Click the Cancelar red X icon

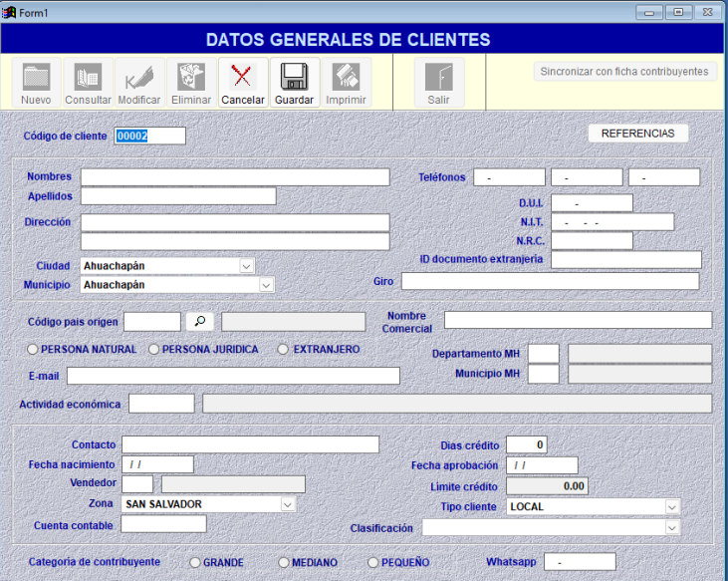point(242,76)
